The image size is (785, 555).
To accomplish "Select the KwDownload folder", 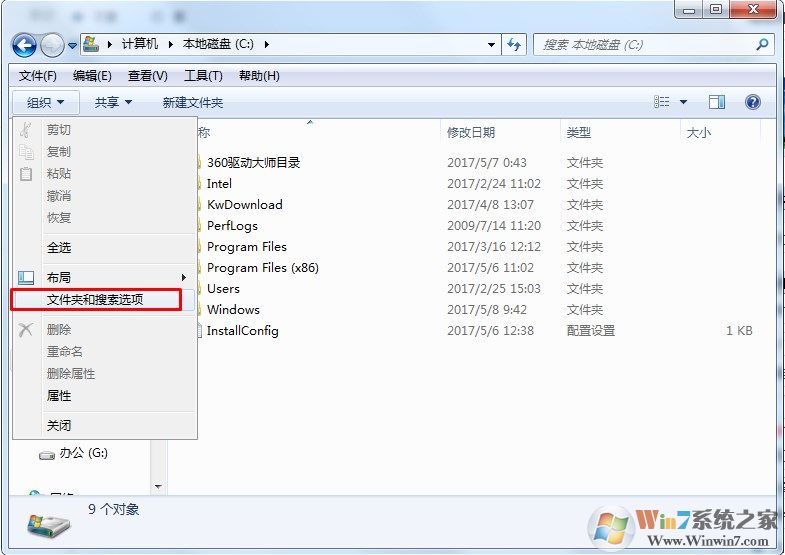I will (245, 205).
